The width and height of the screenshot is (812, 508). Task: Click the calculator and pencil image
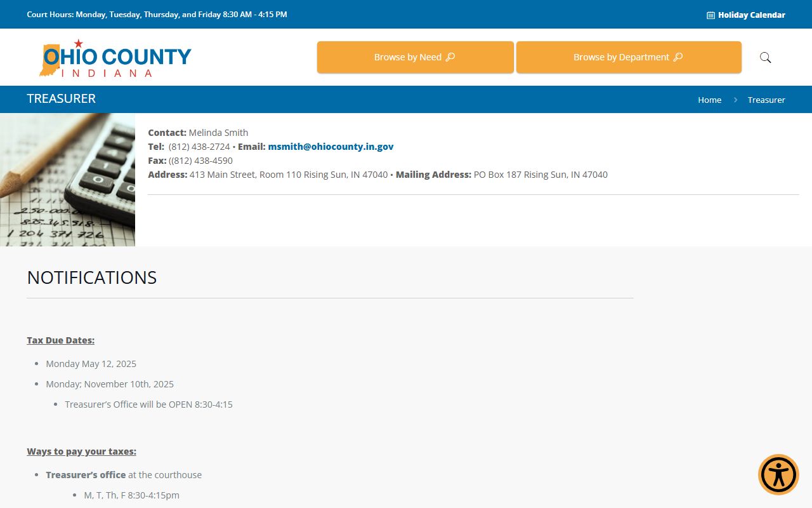[x=67, y=180]
